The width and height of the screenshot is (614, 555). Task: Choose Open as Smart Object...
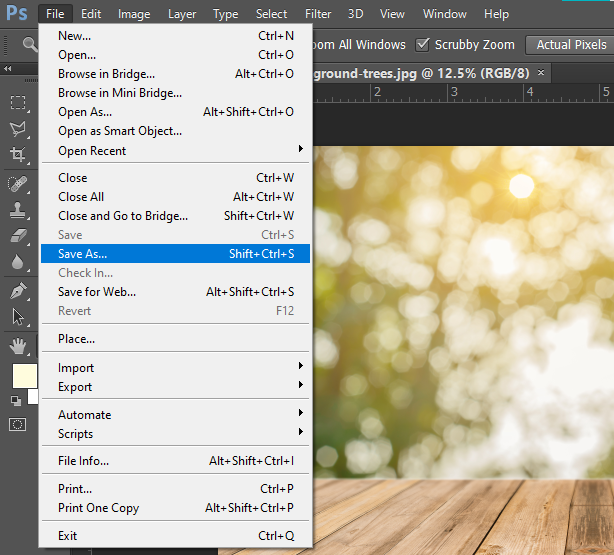pyautogui.click(x=175, y=131)
